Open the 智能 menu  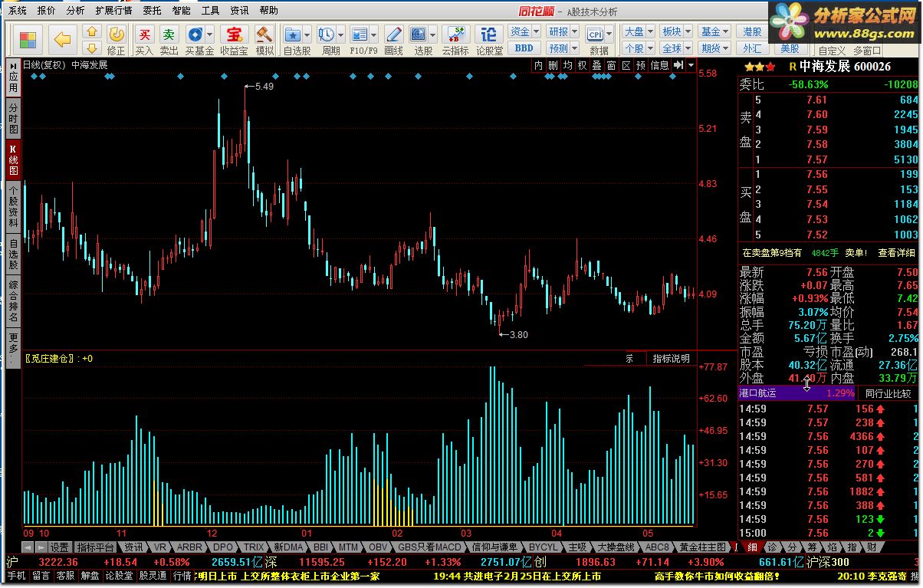point(181,11)
